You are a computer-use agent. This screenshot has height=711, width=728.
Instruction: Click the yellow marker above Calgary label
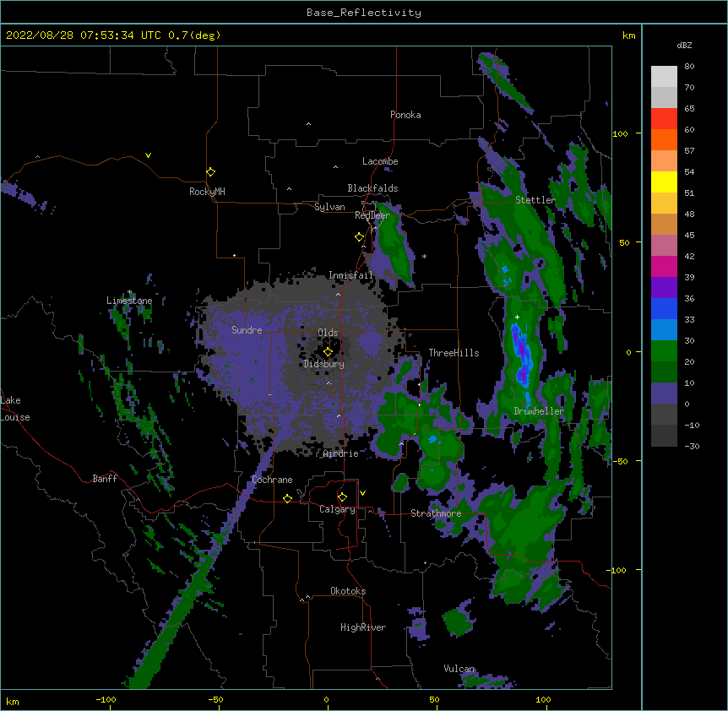click(342, 497)
